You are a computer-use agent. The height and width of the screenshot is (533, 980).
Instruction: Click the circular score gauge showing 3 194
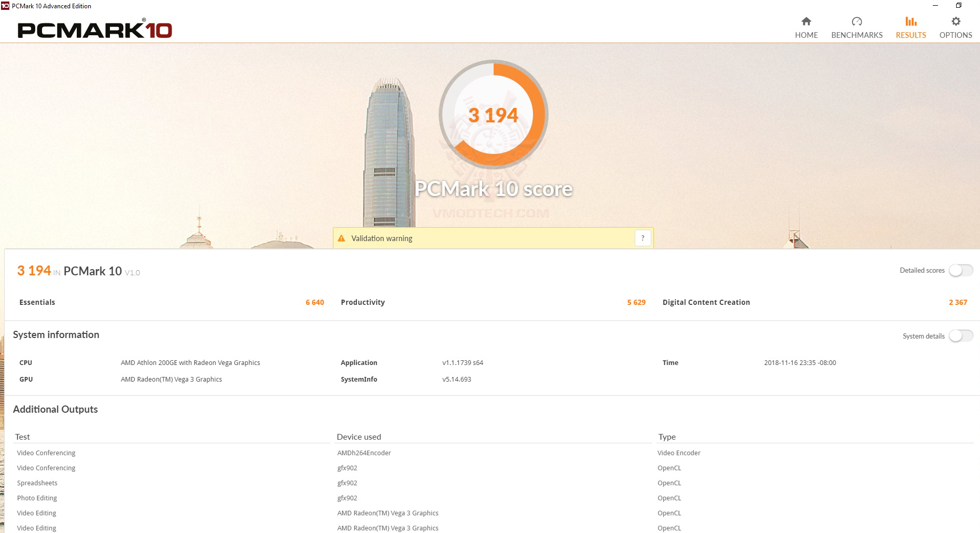point(494,115)
